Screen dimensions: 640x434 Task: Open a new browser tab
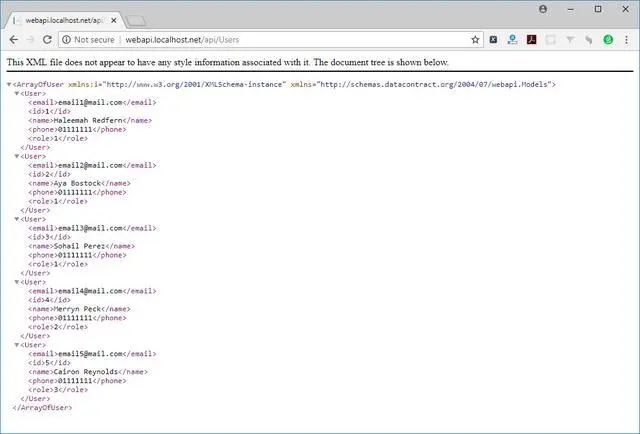coord(136,18)
